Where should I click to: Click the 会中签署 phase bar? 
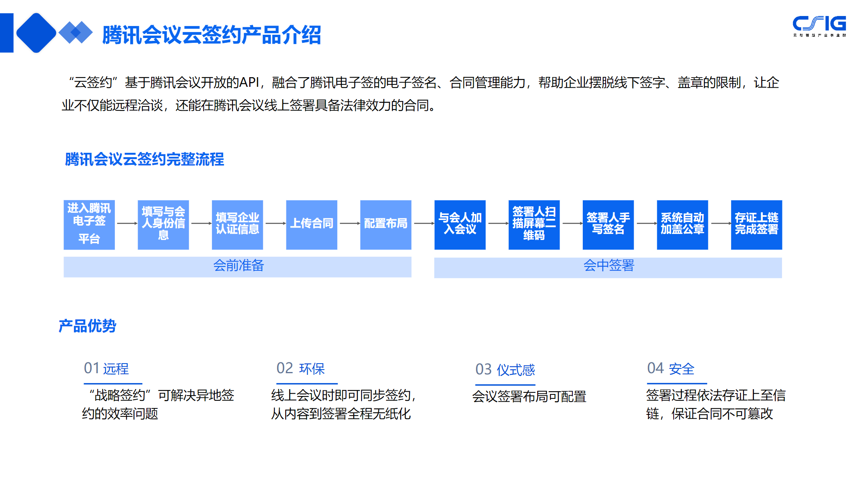coord(608,267)
